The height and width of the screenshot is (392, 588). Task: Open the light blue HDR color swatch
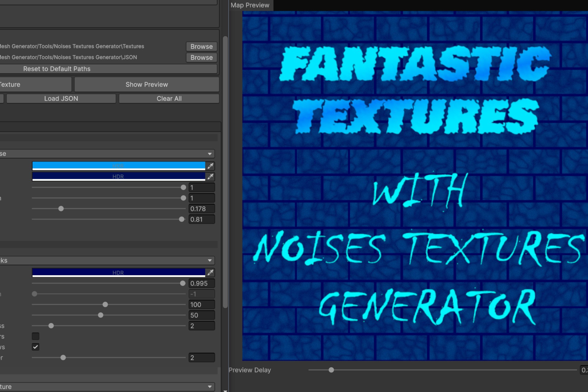pyautogui.click(x=119, y=166)
